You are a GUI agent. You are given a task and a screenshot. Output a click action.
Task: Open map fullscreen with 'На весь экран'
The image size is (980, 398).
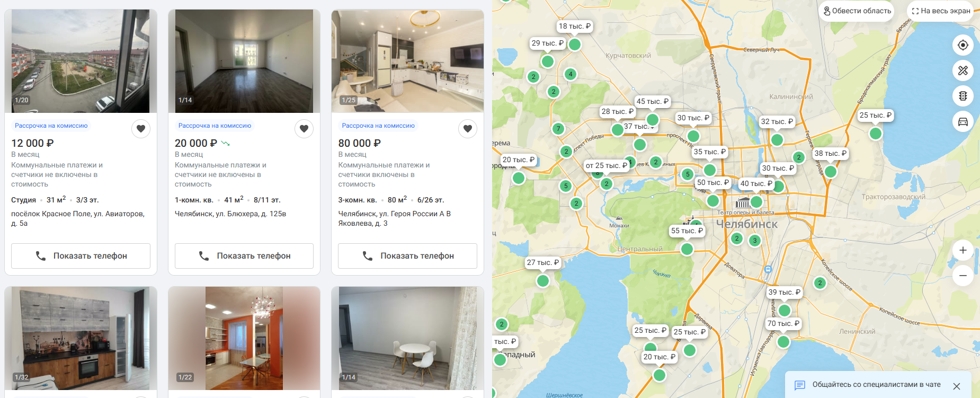(x=940, y=11)
